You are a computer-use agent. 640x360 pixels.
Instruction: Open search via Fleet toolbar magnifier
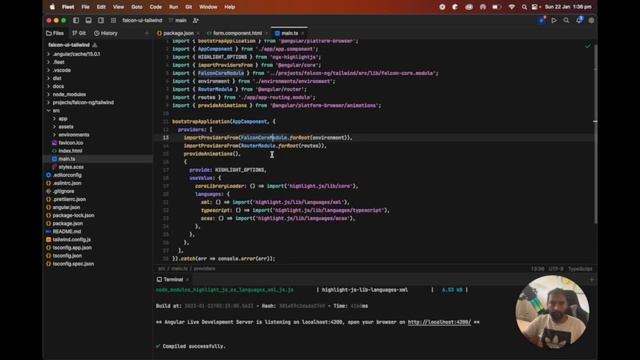point(566,20)
